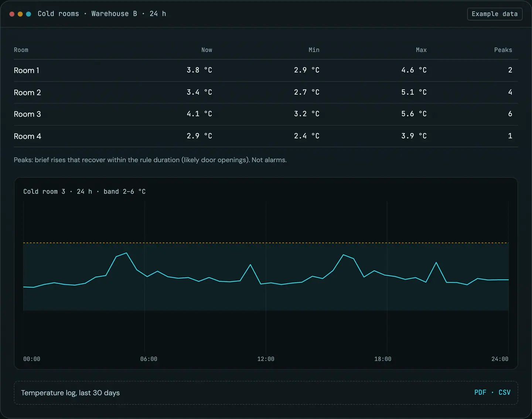Click Room 3 max value 5.6 °C
The image size is (532, 419).
click(x=414, y=114)
